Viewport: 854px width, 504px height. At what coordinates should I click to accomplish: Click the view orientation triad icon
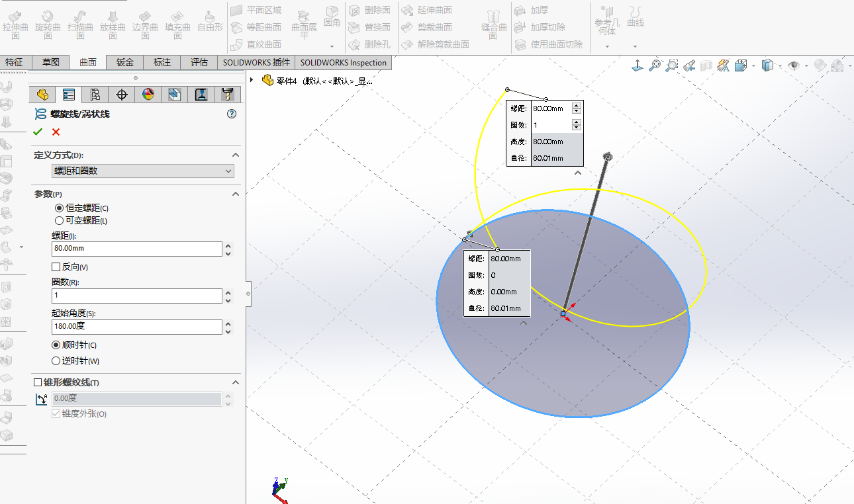coord(638,65)
